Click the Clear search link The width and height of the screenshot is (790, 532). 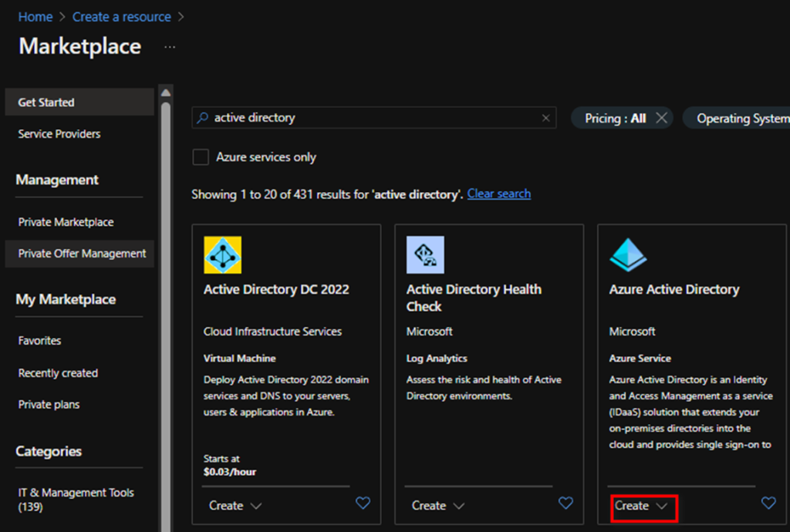[x=499, y=194]
